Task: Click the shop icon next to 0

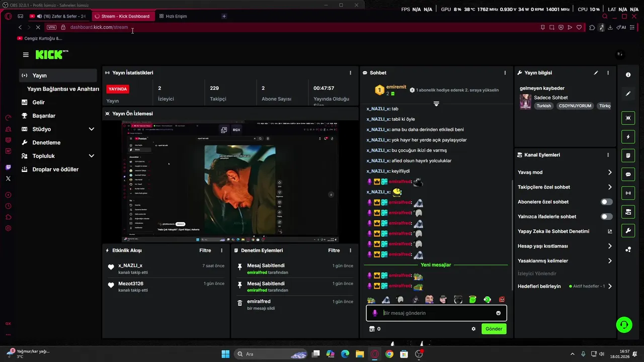Action: click(372, 329)
